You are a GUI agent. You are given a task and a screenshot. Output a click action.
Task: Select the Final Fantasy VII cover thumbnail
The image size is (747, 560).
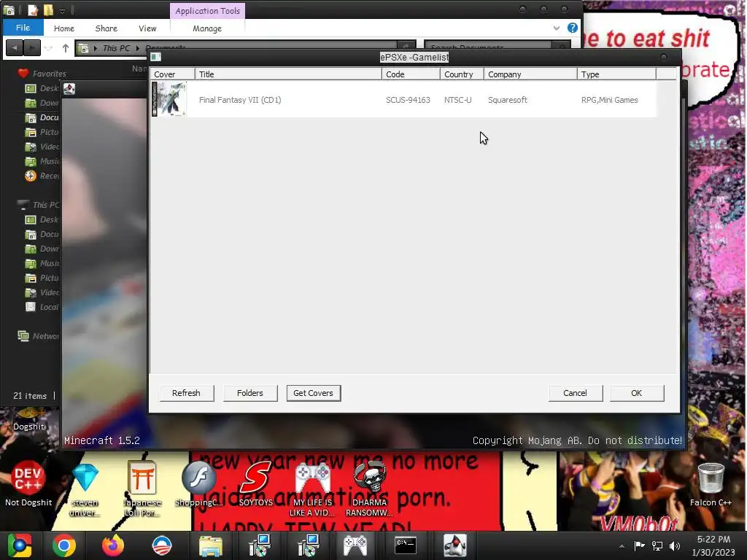point(169,99)
